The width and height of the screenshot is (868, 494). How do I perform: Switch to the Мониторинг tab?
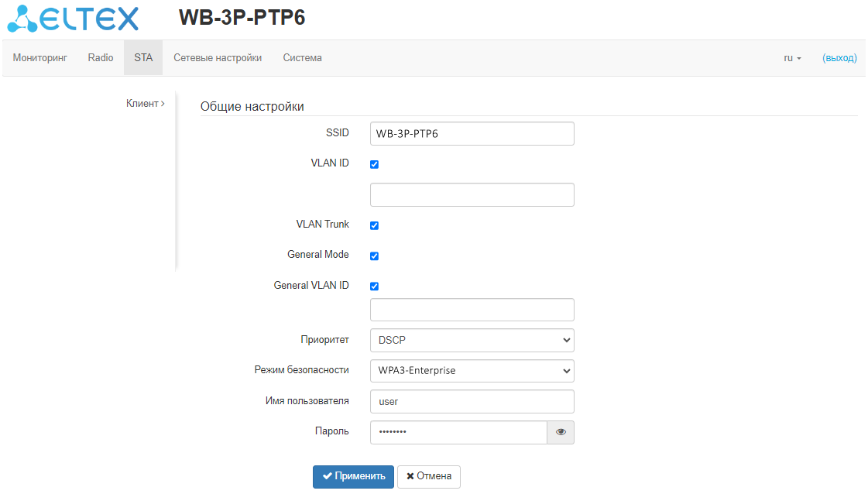click(x=40, y=58)
